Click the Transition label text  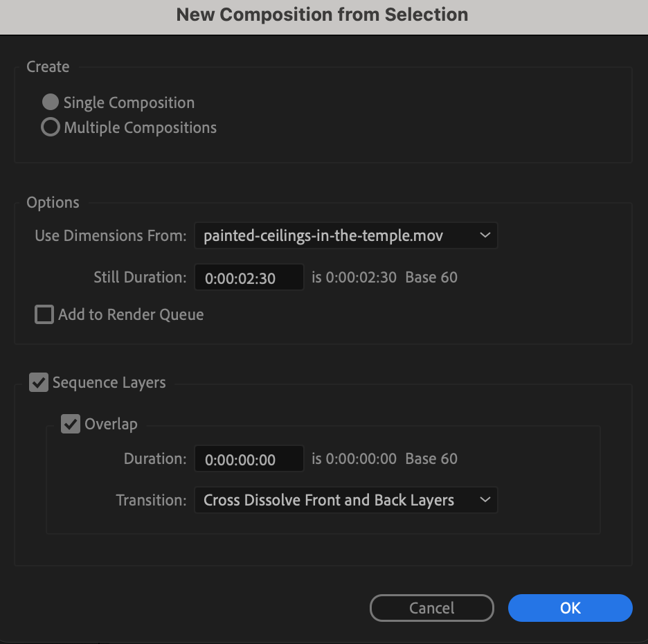pyautogui.click(x=151, y=500)
